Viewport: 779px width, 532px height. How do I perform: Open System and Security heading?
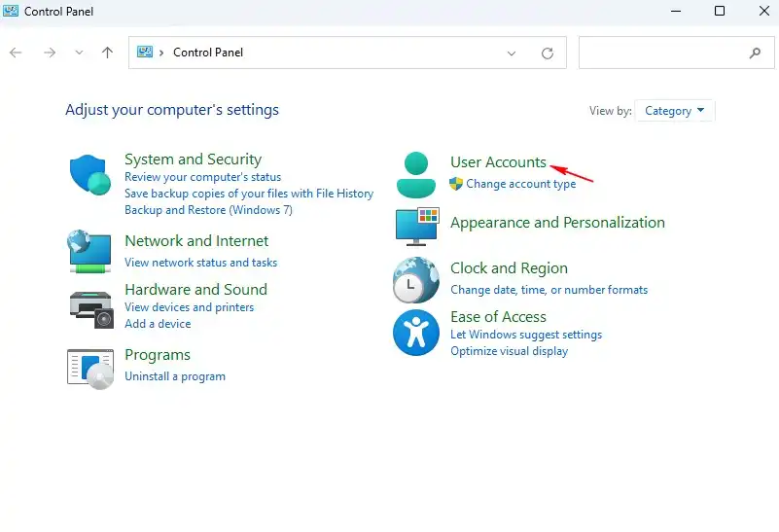coord(194,159)
